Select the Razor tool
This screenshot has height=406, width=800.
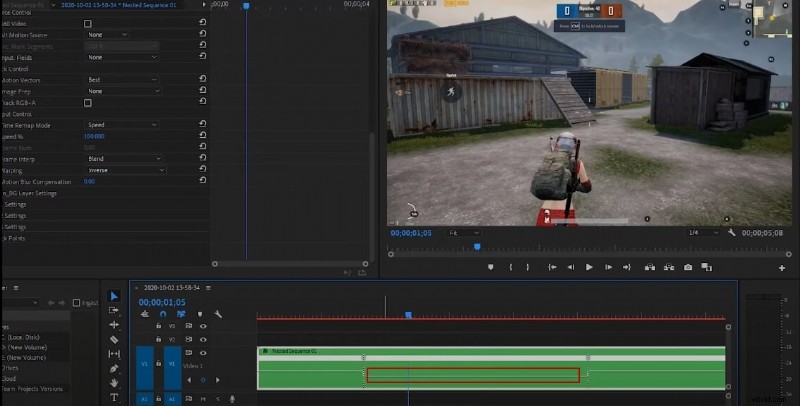pyautogui.click(x=114, y=339)
